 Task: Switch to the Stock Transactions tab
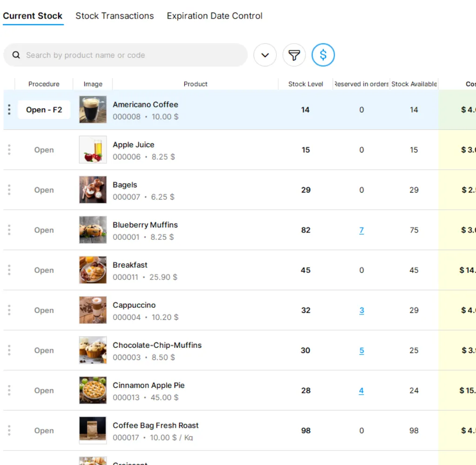point(114,16)
